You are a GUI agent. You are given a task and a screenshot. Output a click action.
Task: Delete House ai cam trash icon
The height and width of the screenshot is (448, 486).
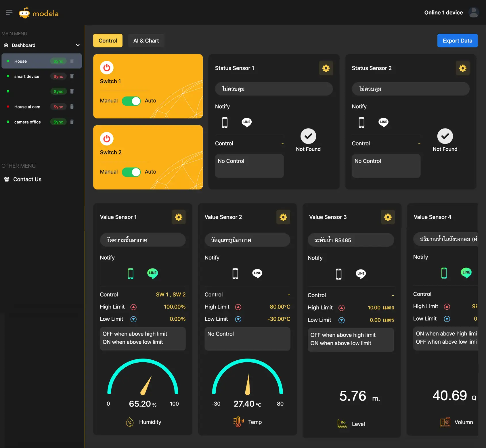[x=72, y=107]
